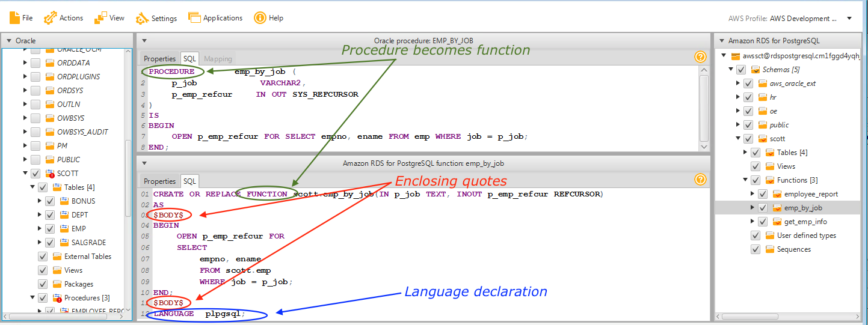Image resolution: width=868 pixels, height=325 pixels.
Task: Select the Oracle Views tree item
Action: point(73,270)
